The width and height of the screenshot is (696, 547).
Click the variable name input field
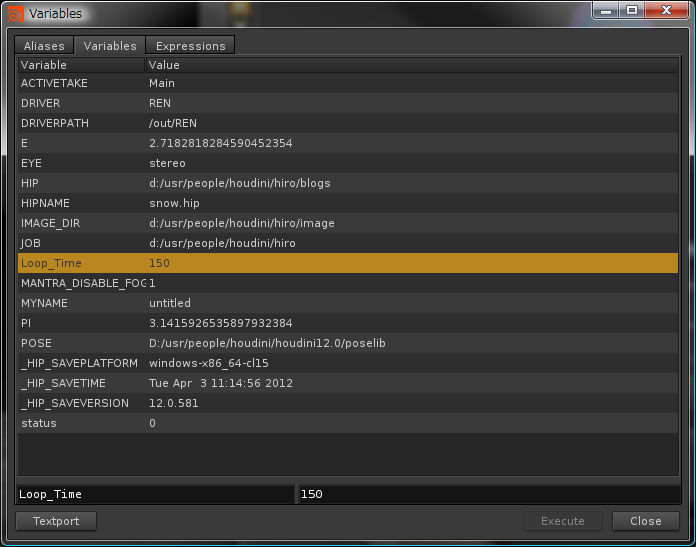tap(155, 494)
